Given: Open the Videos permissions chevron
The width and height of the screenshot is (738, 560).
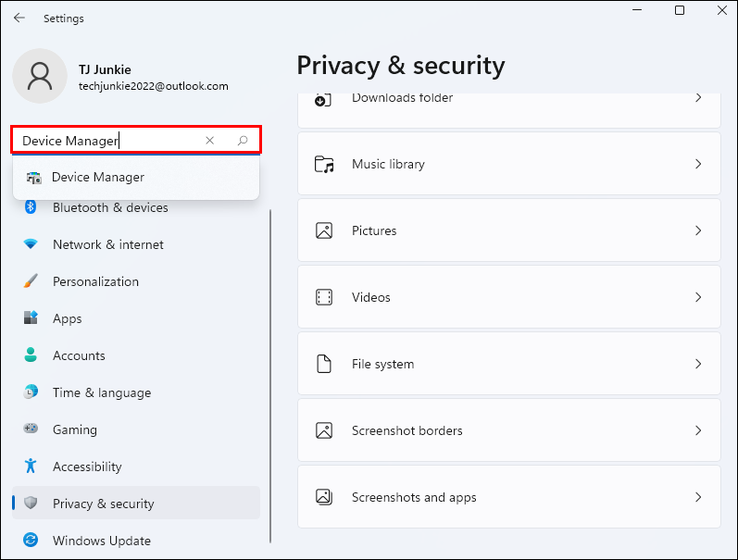Looking at the screenshot, I should [698, 297].
